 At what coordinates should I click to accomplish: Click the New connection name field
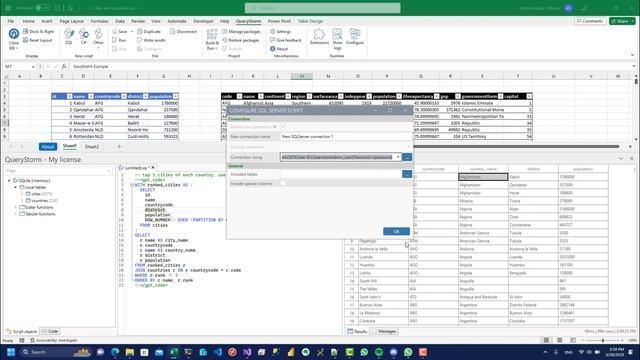click(x=346, y=137)
